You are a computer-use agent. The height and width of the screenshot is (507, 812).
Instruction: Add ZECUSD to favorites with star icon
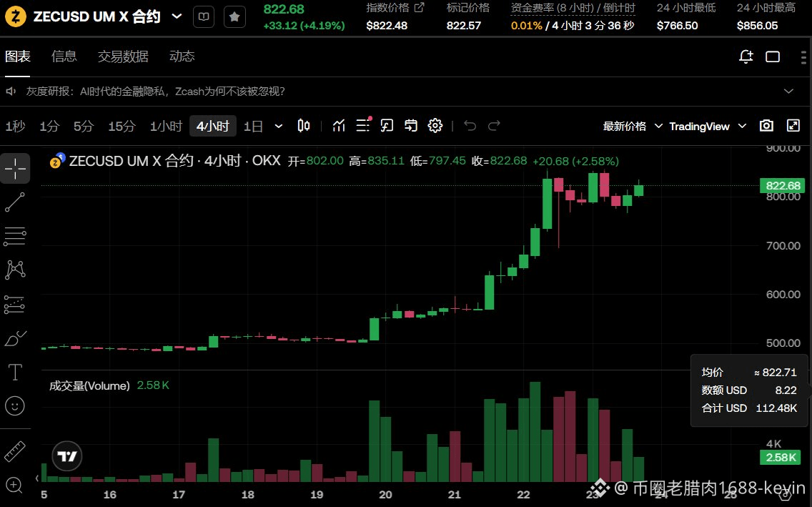(234, 17)
